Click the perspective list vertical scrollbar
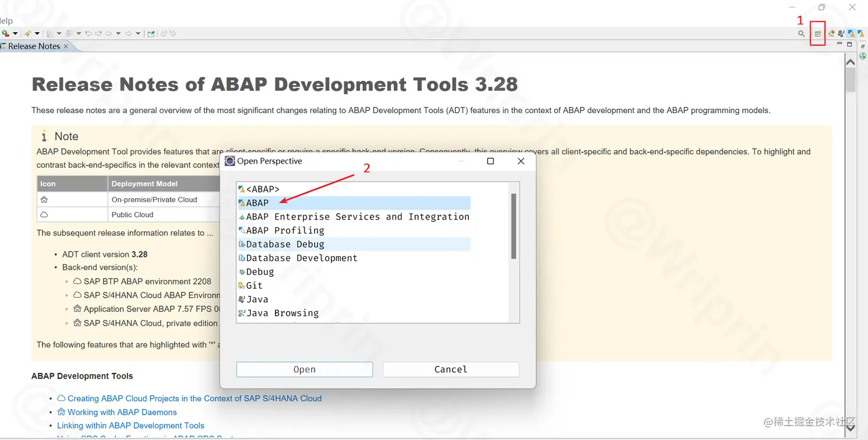868x440 pixels. [x=514, y=226]
